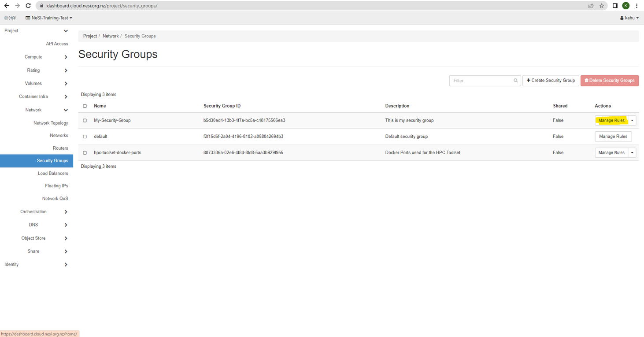Bookmark this page with star icon
Image resolution: width=644 pixels, height=337 pixels.
click(602, 6)
